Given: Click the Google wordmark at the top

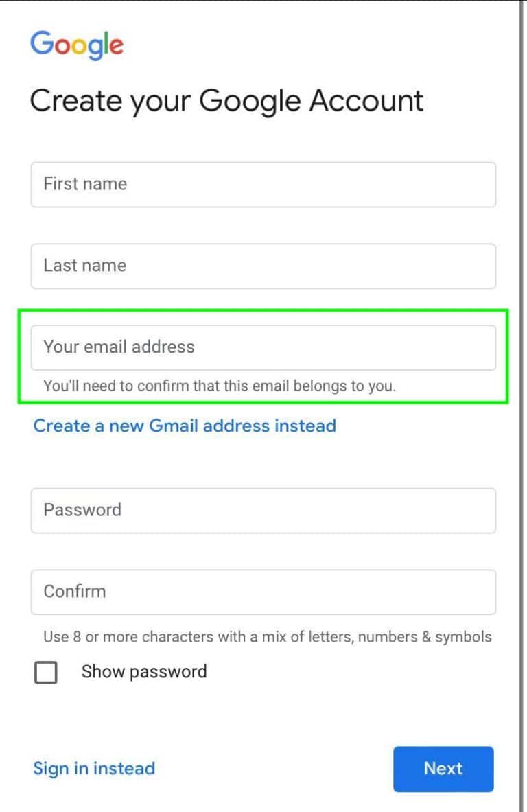Looking at the screenshot, I should coord(76,44).
